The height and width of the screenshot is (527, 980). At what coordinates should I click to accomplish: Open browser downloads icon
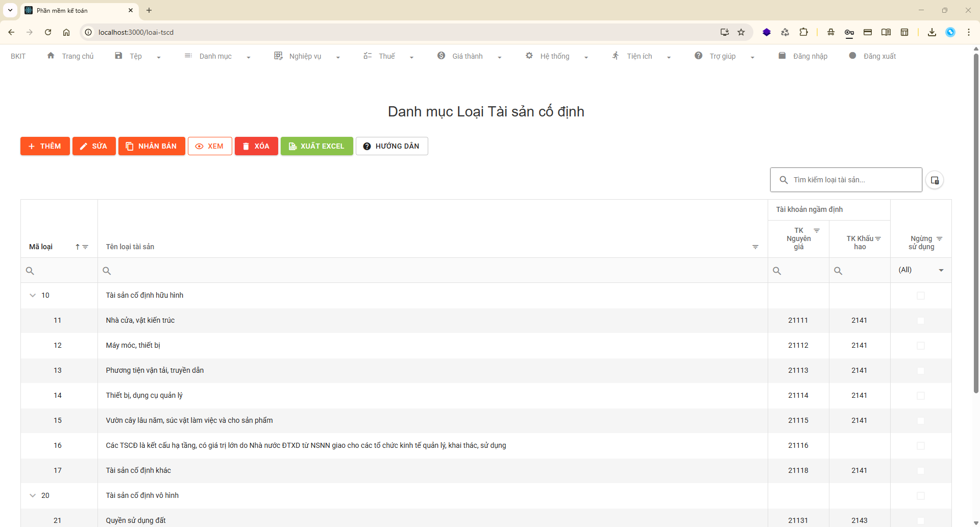(932, 32)
